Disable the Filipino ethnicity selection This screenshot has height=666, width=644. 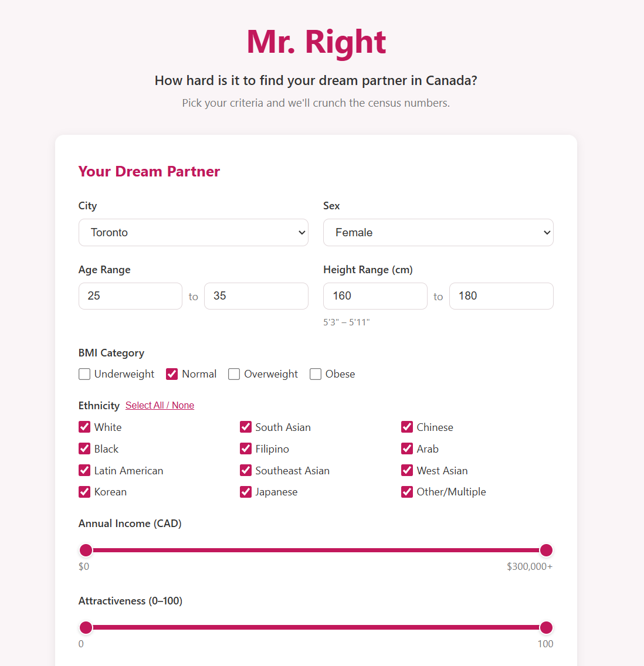pos(246,448)
